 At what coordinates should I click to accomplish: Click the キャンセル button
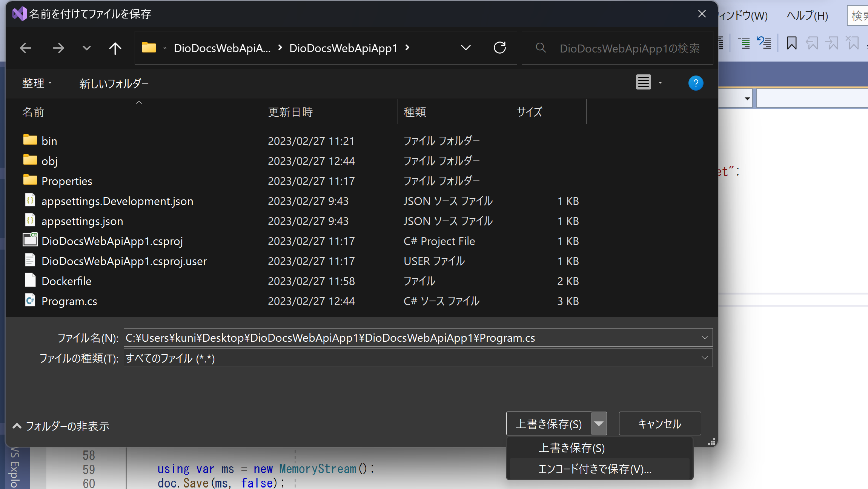[660, 424]
